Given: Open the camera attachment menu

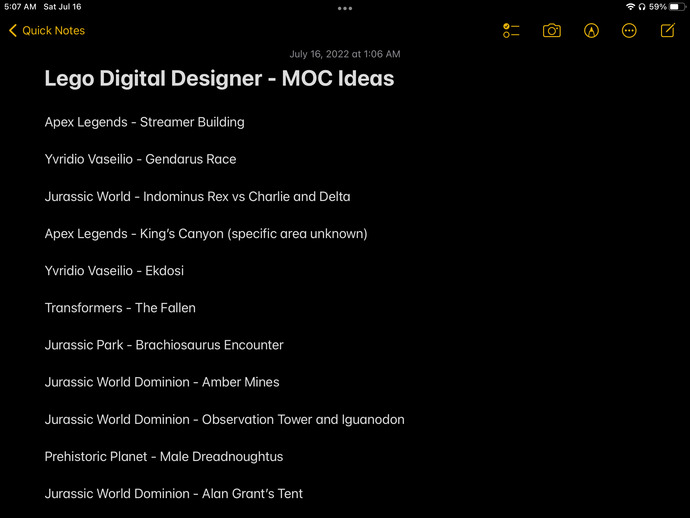Looking at the screenshot, I should click(x=551, y=30).
